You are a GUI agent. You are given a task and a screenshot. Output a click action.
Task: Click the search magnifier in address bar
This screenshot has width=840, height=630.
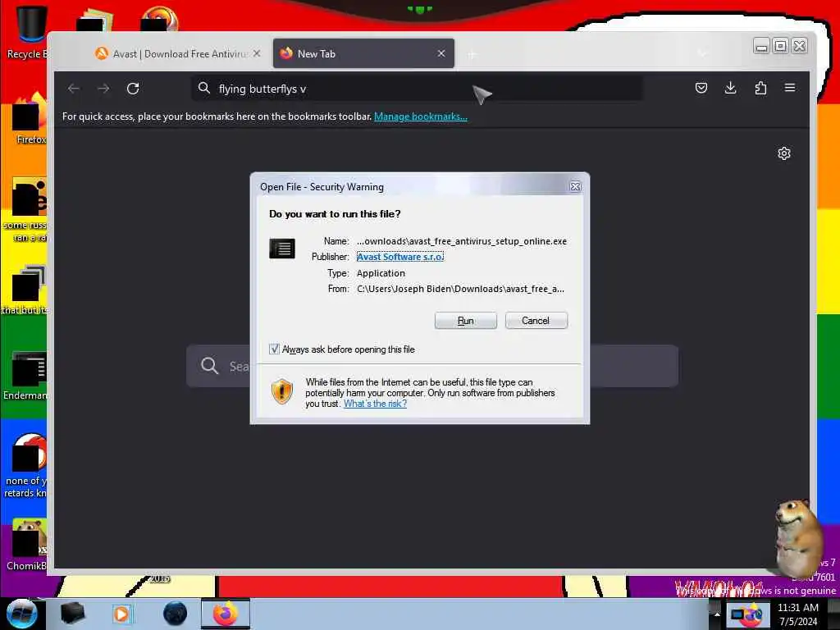(x=204, y=88)
